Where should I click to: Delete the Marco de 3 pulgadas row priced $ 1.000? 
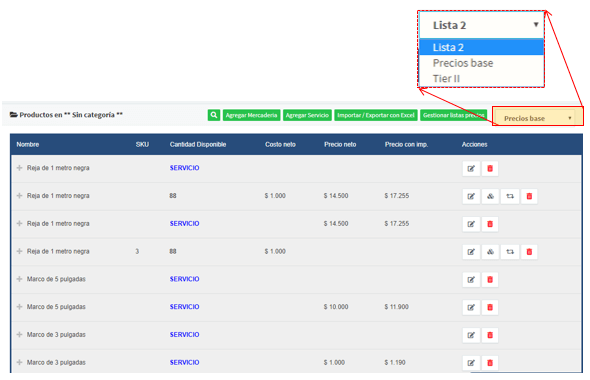point(490,363)
